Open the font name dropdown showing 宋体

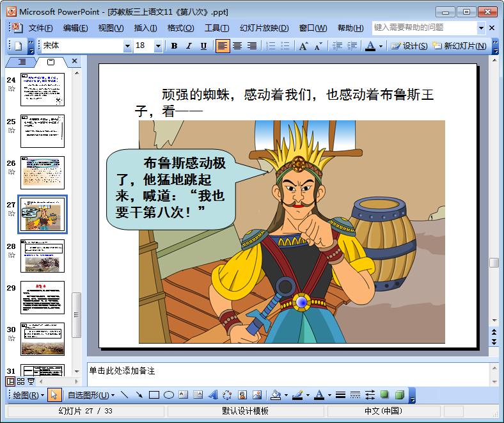128,46
